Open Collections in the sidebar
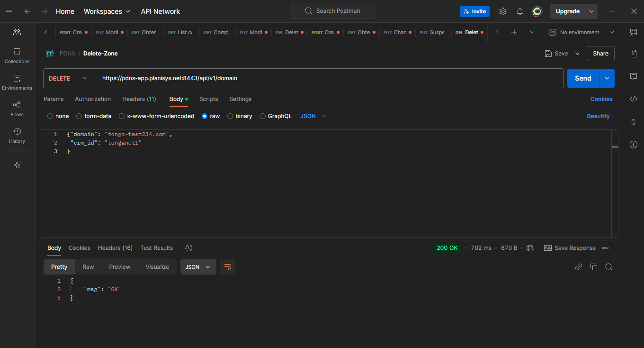This screenshot has width=644, height=348. click(17, 55)
